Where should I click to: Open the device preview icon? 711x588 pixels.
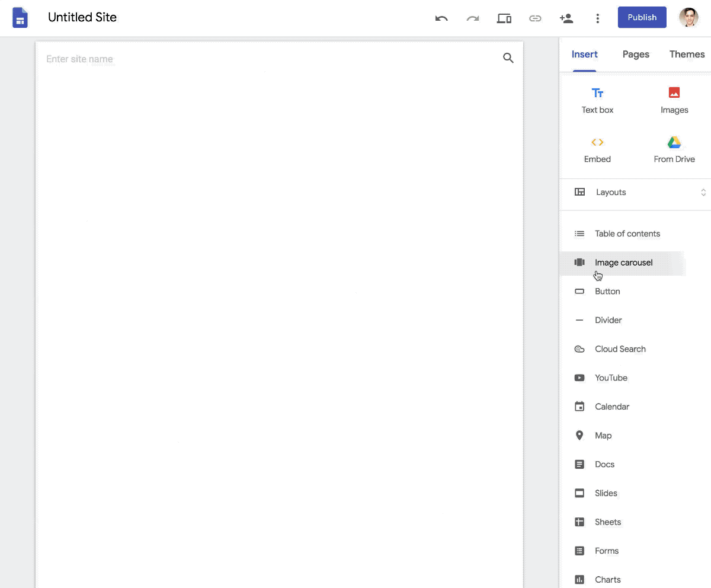tap(504, 18)
